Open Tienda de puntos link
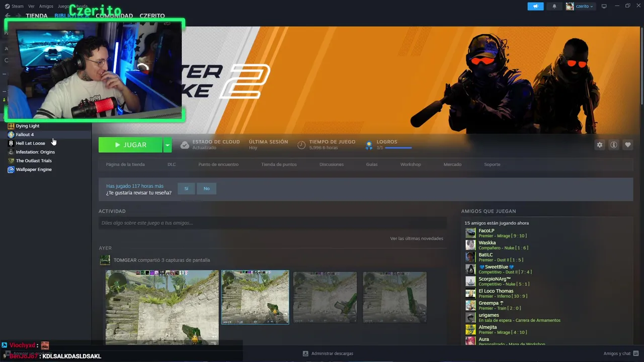The height and width of the screenshot is (362, 644). point(279,164)
